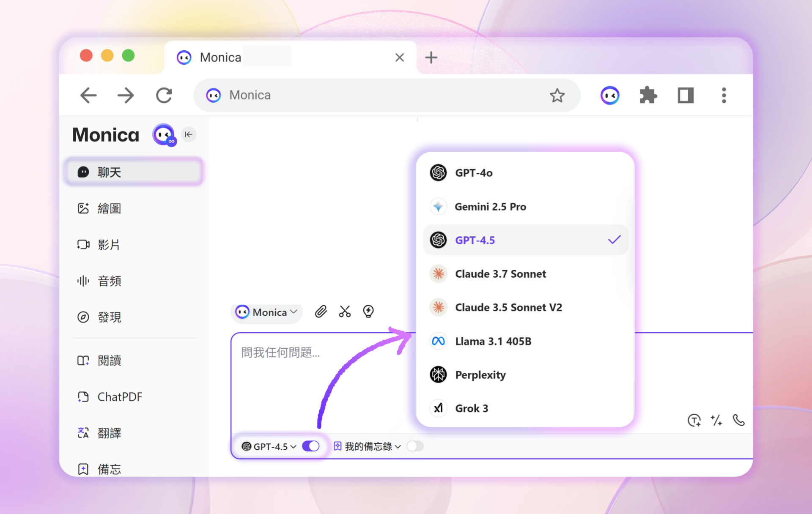Choose Claude 3.7 Sonnet from model list
812x514 pixels.
tap(500, 274)
